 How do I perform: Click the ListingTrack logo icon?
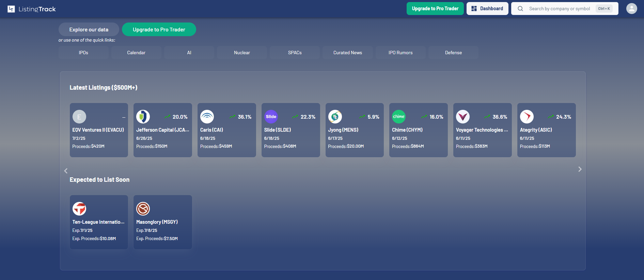pos(11,9)
